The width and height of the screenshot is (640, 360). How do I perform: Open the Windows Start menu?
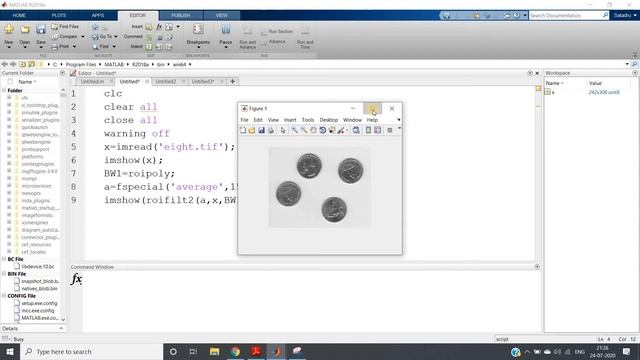coord(10,351)
